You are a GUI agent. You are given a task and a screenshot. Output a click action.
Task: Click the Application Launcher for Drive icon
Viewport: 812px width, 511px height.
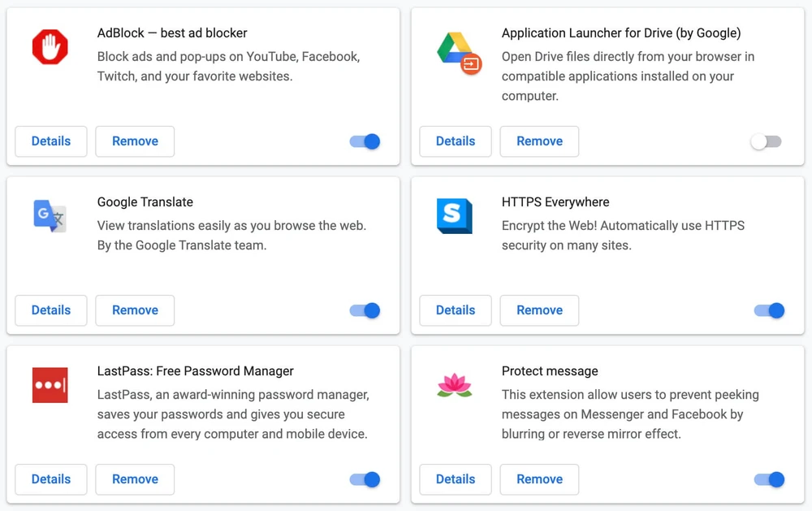point(459,52)
